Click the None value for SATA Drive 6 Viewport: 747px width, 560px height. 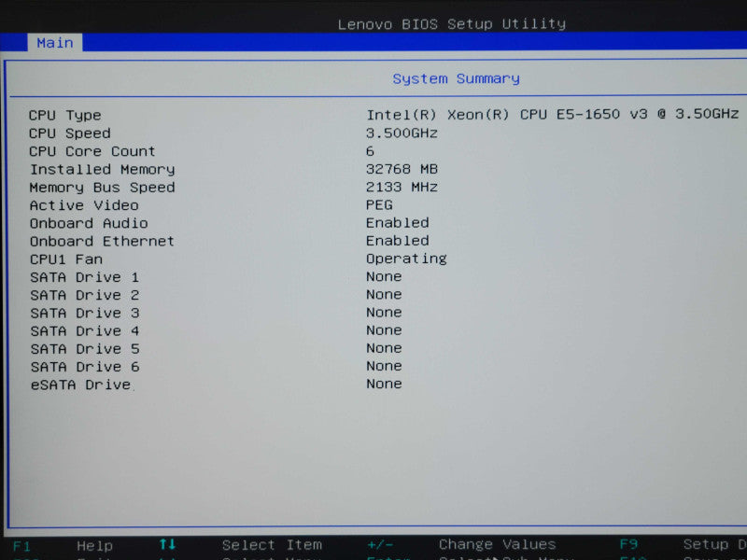click(384, 366)
